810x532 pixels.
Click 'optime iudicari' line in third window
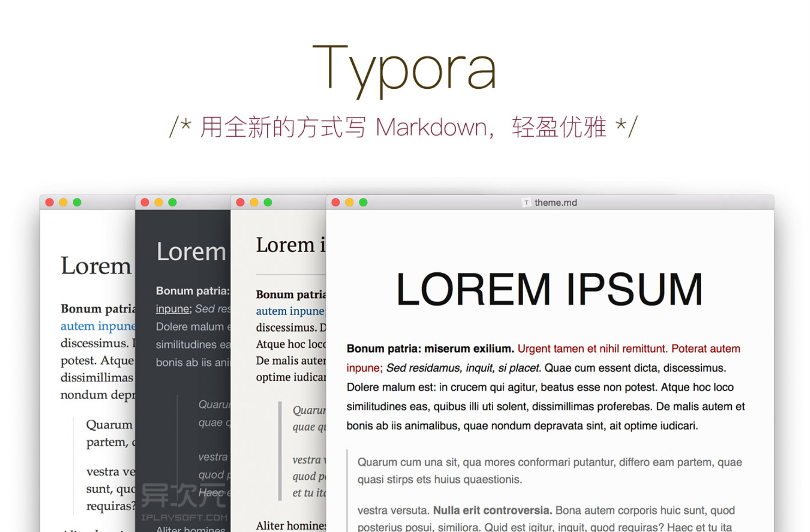coord(291,377)
